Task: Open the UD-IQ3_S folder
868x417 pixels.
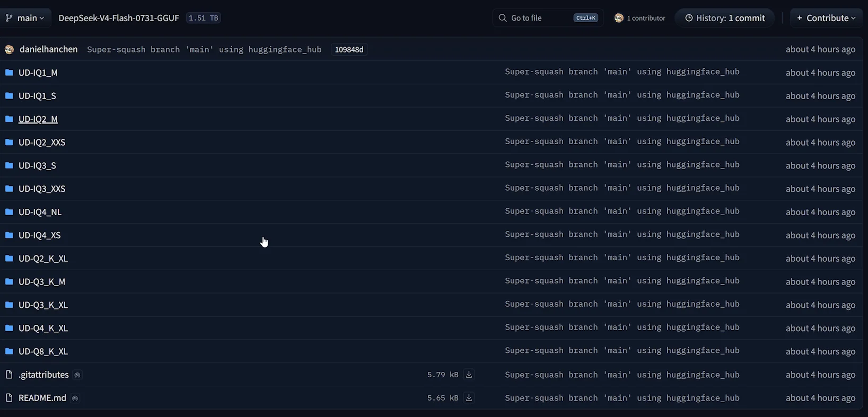Action: 37,166
